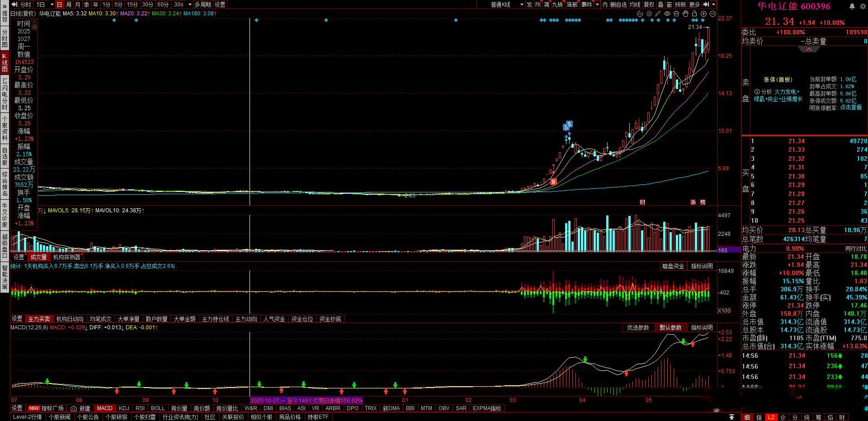Click the 指标说明 button in MACD panel
The image size is (868, 421).
tap(702, 327)
